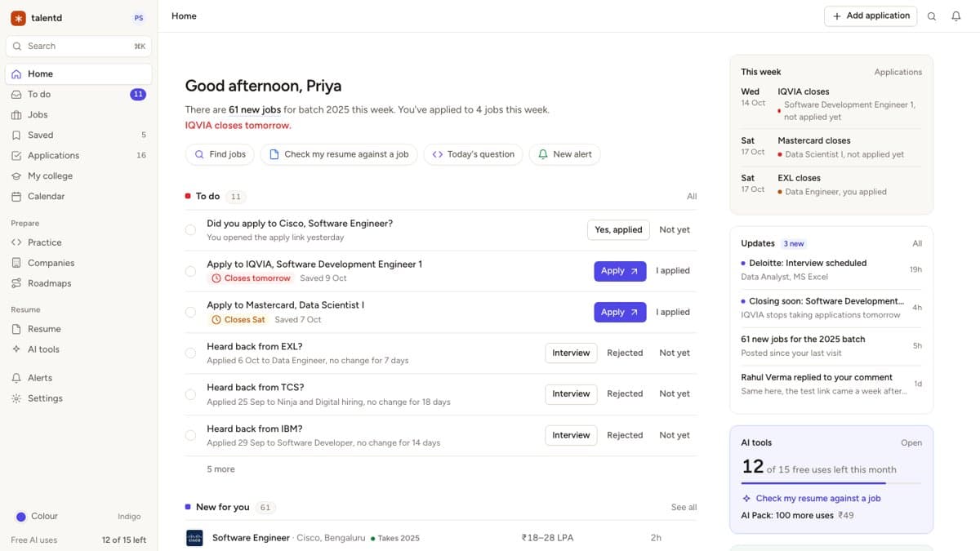Open Jobs in the sidebar

pos(78,114)
